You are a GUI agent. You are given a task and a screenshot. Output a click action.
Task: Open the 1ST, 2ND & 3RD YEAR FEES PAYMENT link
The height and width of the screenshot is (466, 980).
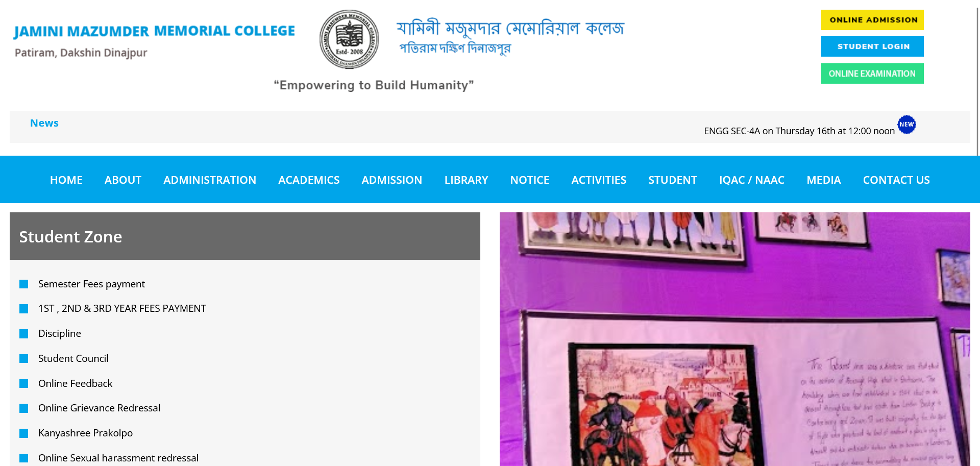point(122,308)
